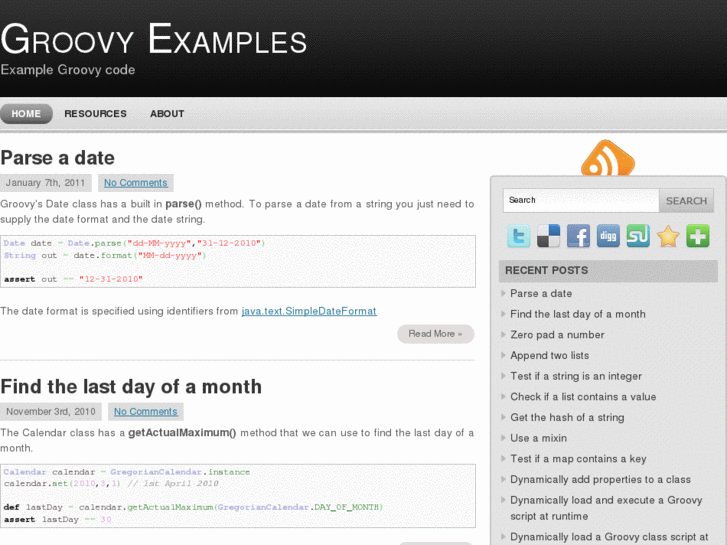Click Read More for Parse a date
Screen dimensions: 727x545
435,334
